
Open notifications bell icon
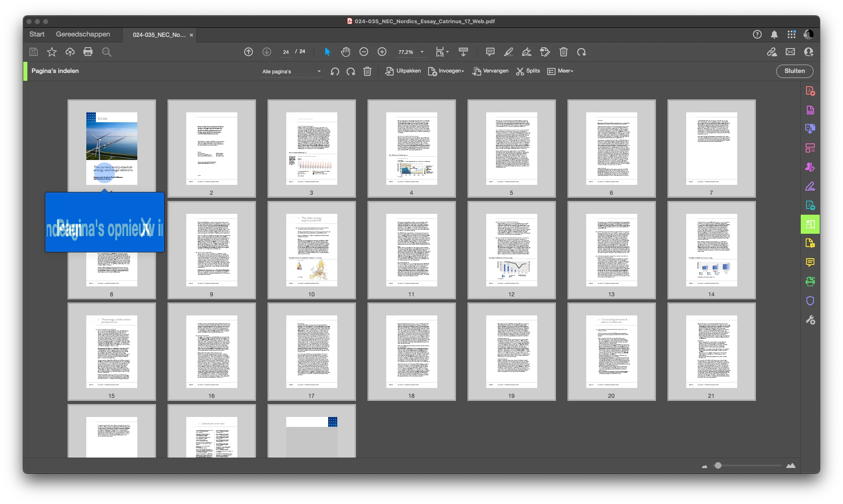774,34
